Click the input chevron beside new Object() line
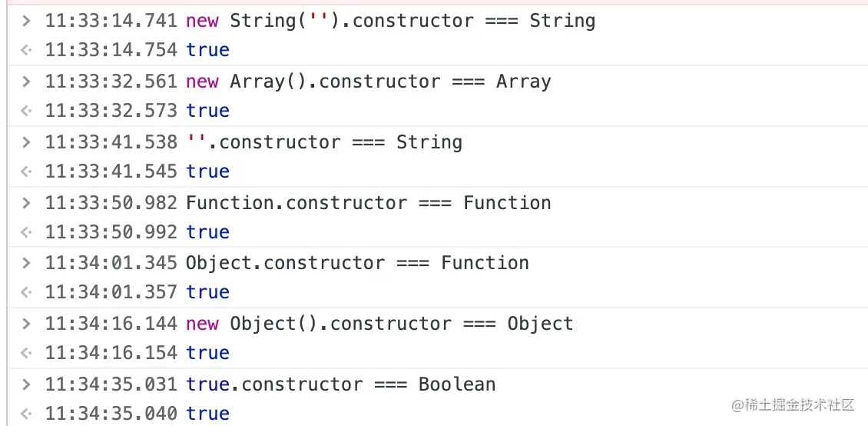 click(x=26, y=324)
